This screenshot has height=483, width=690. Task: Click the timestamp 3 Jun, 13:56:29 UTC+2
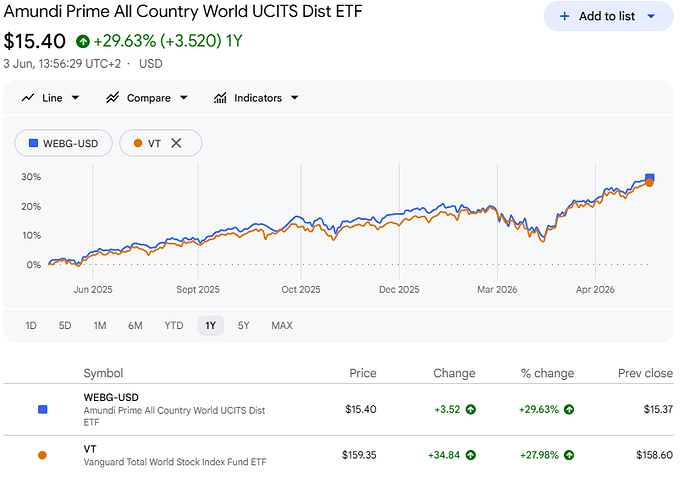[x=62, y=64]
